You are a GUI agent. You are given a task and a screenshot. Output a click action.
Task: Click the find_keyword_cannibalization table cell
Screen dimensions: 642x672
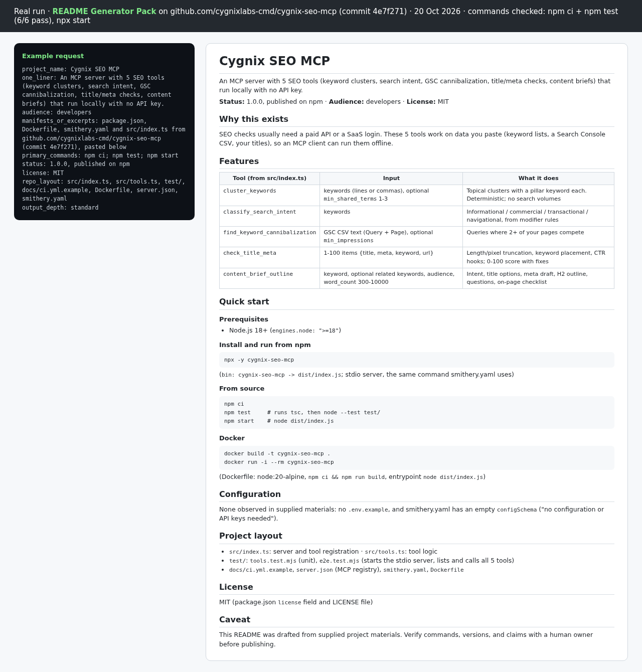269,237
